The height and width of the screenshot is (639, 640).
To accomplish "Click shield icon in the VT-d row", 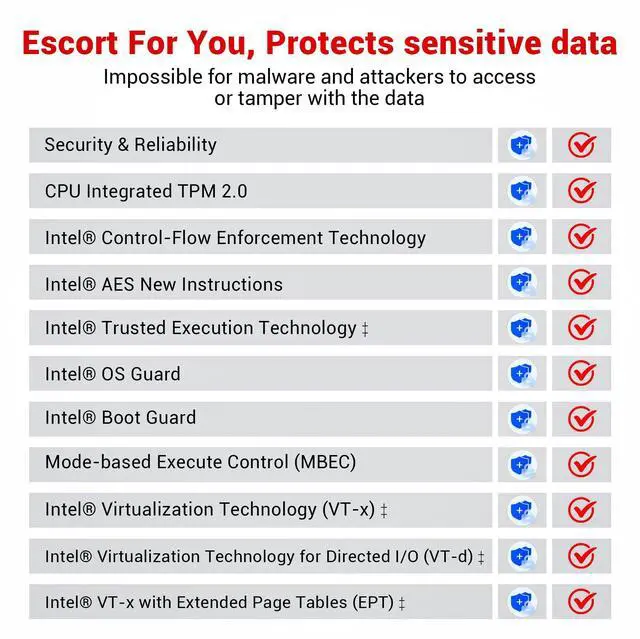I will pos(521,556).
